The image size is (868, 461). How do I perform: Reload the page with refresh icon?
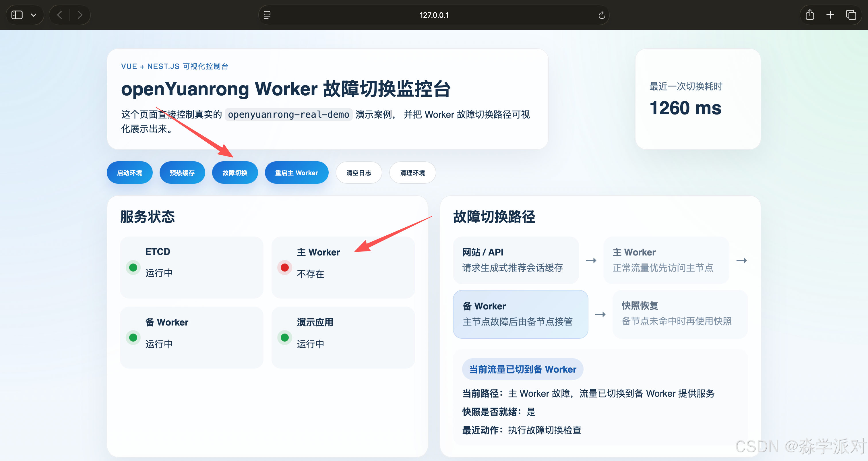point(601,15)
